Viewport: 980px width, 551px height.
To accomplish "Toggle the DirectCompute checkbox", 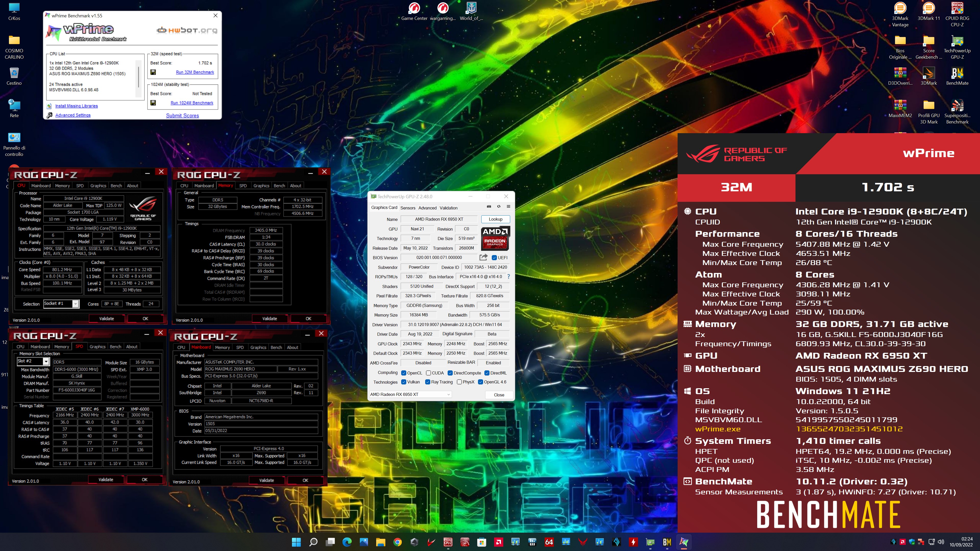I will click(x=450, y=373).
